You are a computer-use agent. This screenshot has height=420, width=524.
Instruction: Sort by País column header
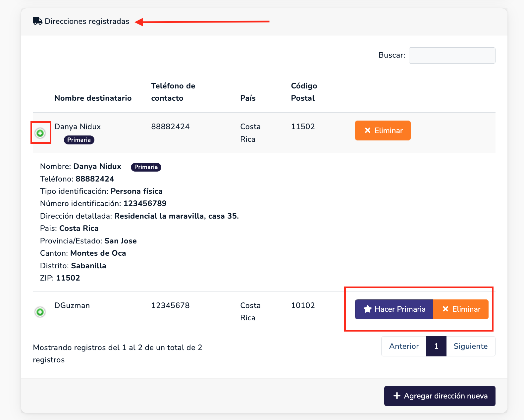pyautogui.click(x=248, y=98)
